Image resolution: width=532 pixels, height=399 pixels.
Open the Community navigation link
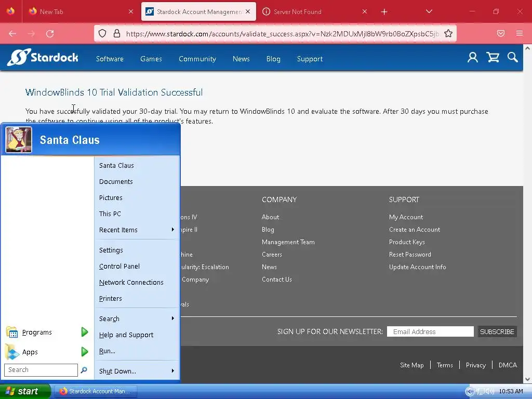[197, 59]
